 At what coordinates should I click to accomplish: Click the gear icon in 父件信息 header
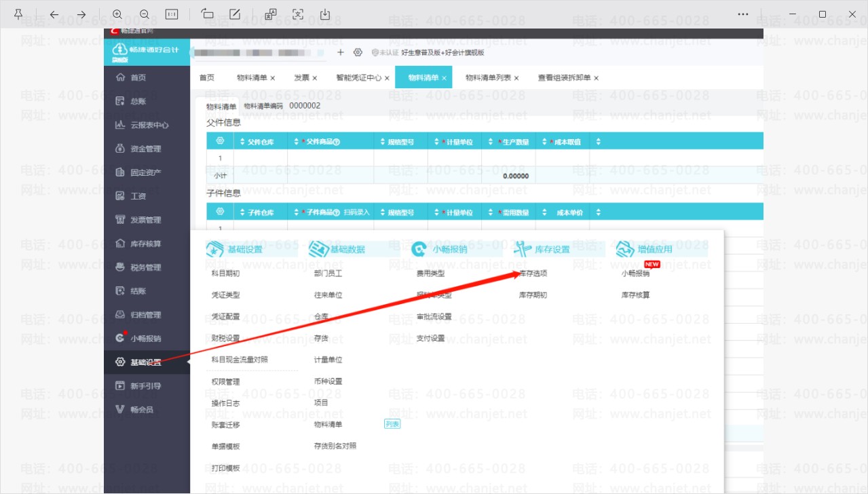[x=220, y=141]
